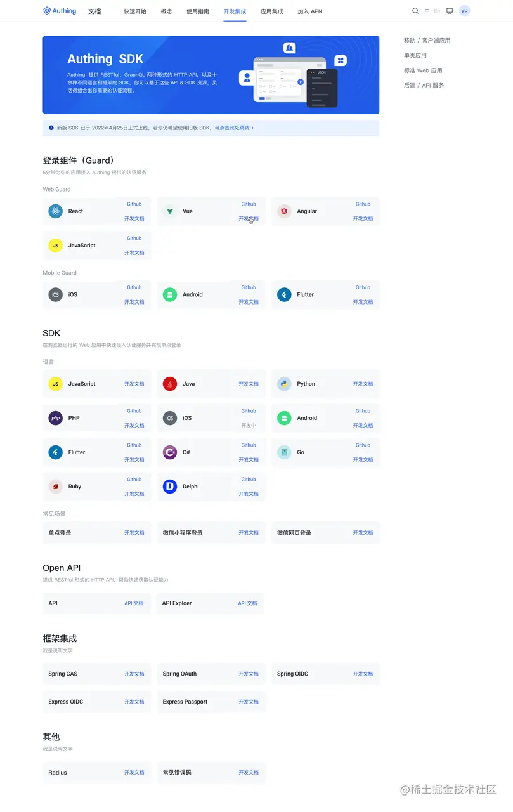The height and width of the screenshot is (812, 513).
Task: Open 开发文档 for 单点登录
Action: [134, 533]
